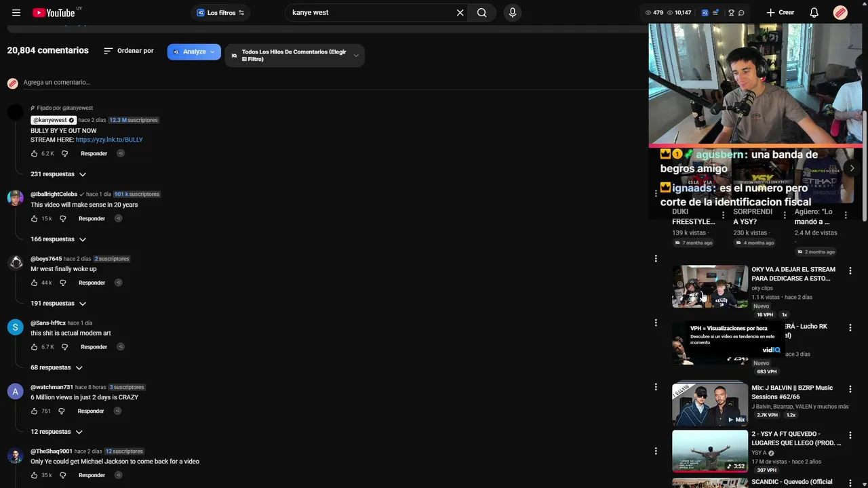Run search with magnifier button
This screenshot has width=868, height=488.
[x=482, y=12]
